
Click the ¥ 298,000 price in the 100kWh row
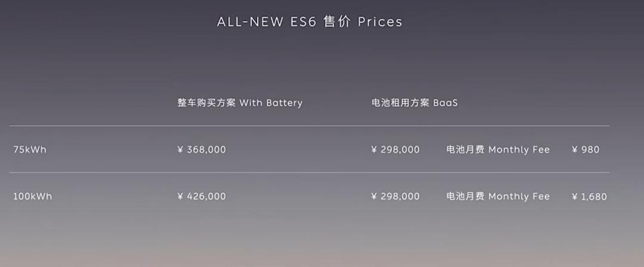(395, 196)
